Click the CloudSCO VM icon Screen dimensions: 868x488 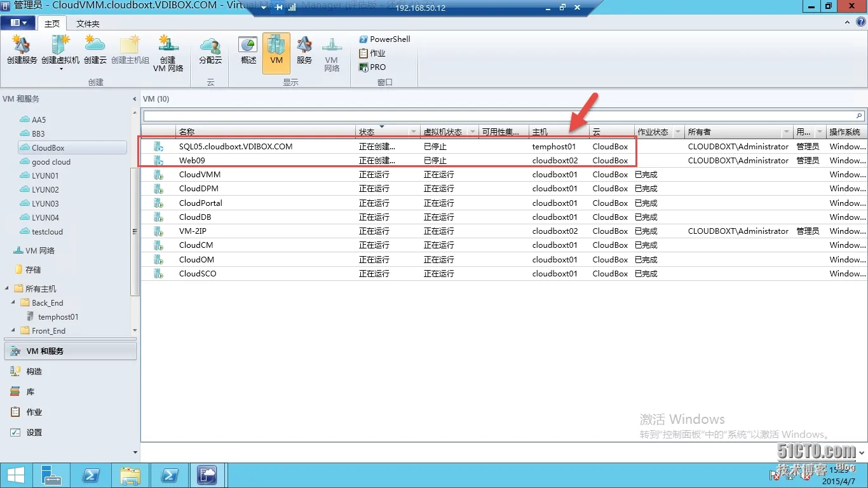click(x=158, y=274)
